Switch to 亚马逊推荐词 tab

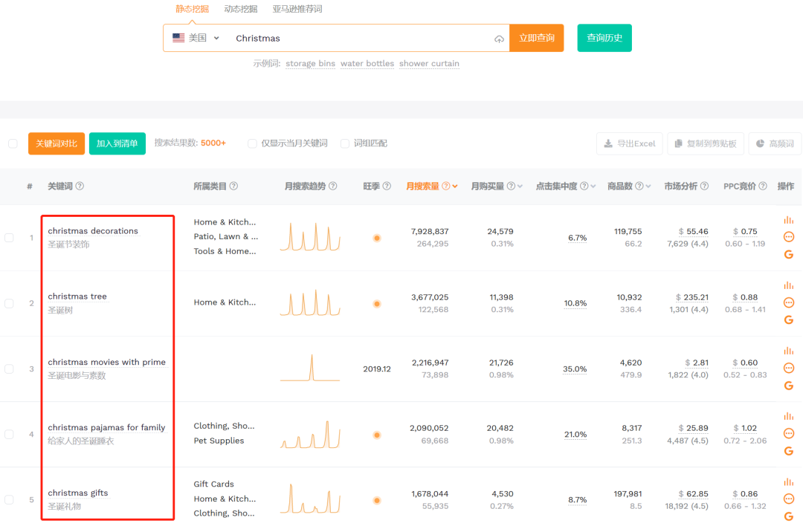tap(297, 9)
